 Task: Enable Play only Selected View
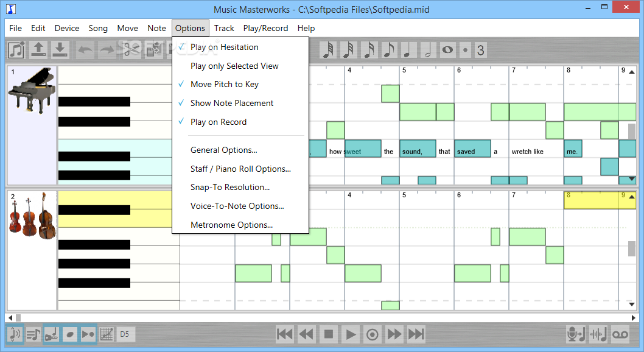(240, 66)
